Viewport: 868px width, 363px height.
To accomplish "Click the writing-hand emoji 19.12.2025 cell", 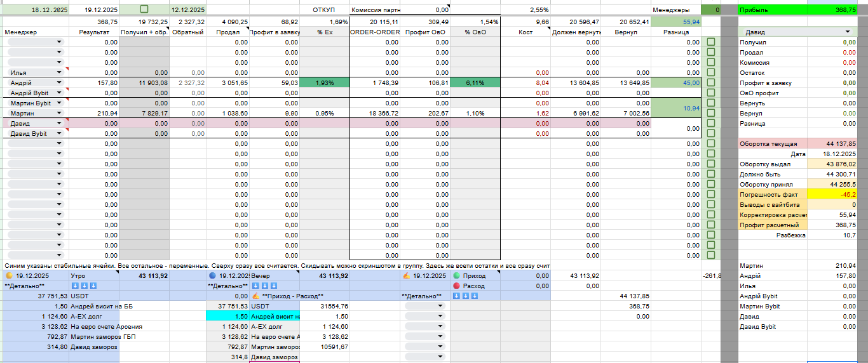I will click(425, 276).
